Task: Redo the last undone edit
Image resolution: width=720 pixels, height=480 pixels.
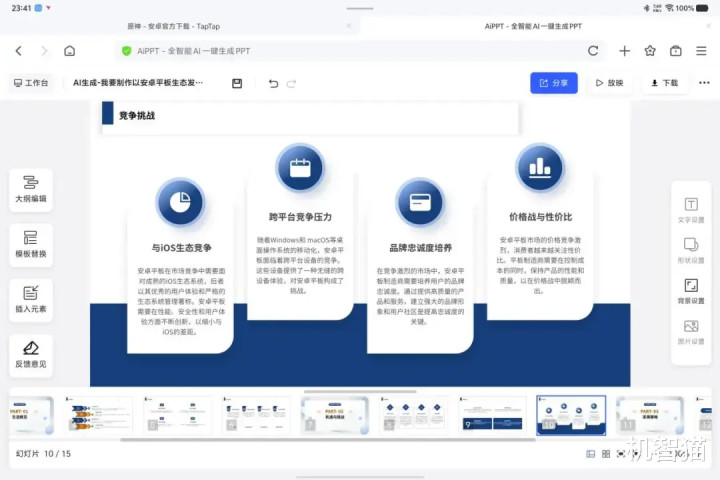Action: click(291, 83)
